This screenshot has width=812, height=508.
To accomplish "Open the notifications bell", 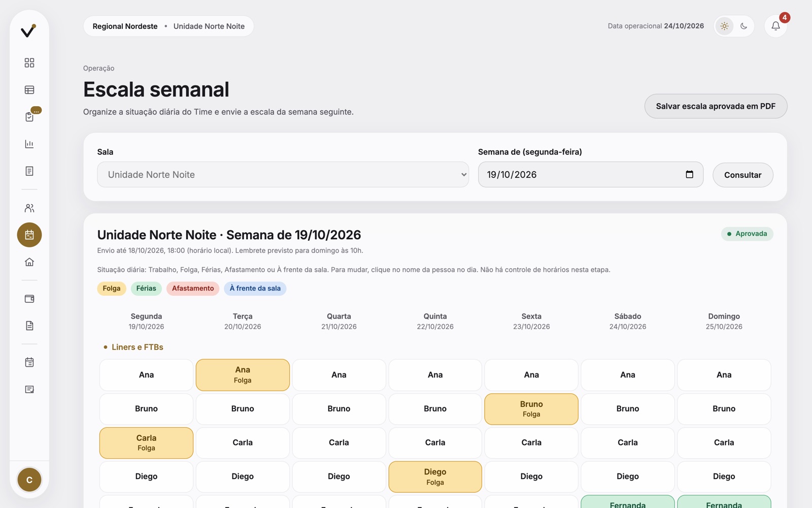I will (775, 26).
